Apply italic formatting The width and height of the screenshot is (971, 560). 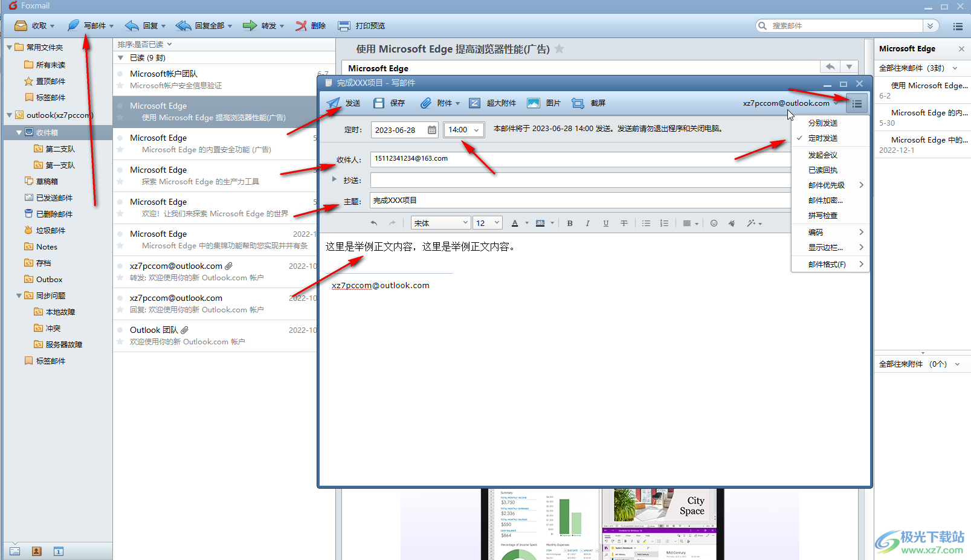pyautogui.click(x=587, y=224)
